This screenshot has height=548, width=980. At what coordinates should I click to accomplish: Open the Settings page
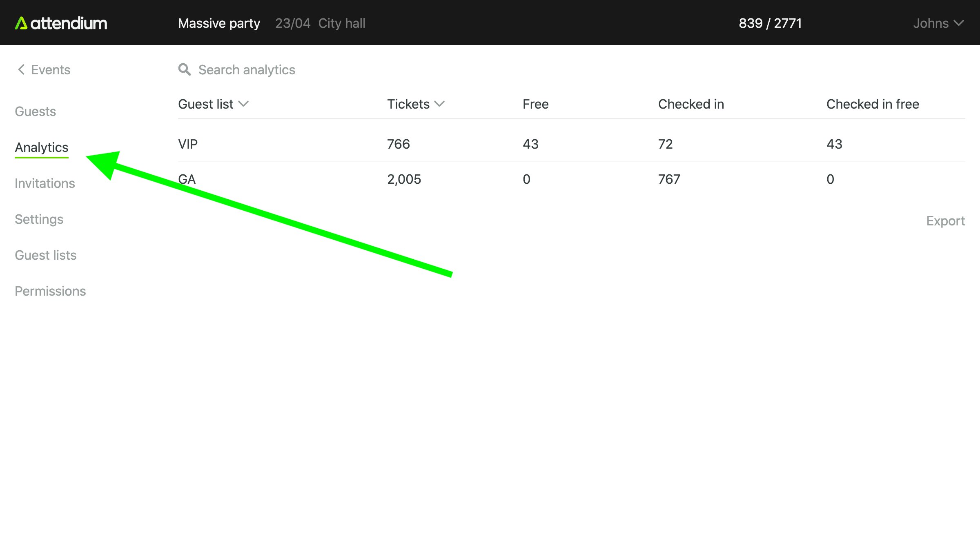point(39,219)
